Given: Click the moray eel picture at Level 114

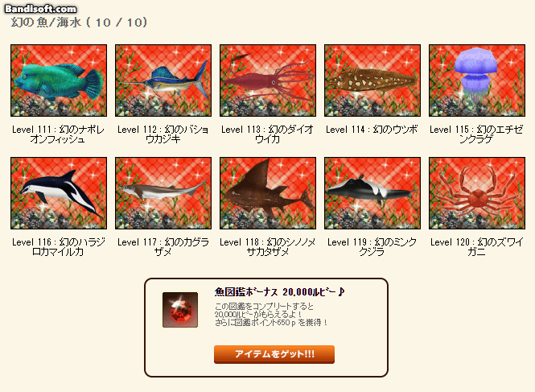Looking at the screenshot, I should click(x=372, y=80).
